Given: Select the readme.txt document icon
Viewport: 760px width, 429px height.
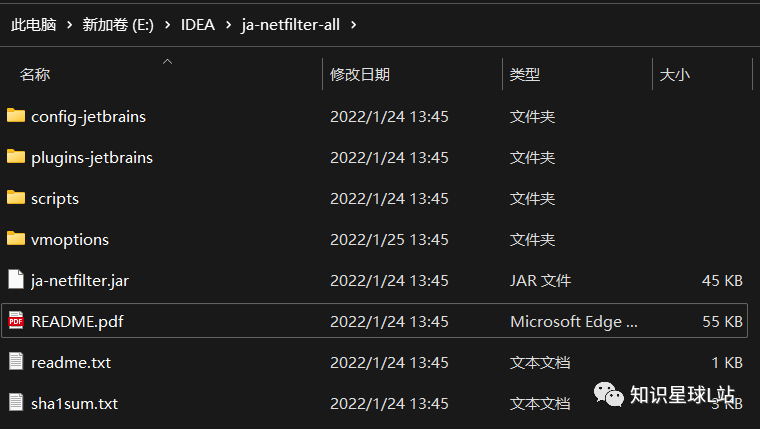Looking at the screenshot, I should [16, 361].
